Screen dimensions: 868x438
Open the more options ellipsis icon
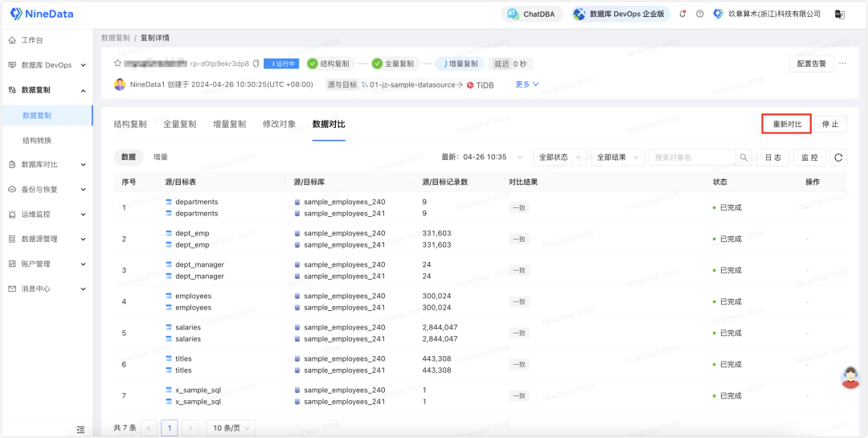tap(842, 63)
